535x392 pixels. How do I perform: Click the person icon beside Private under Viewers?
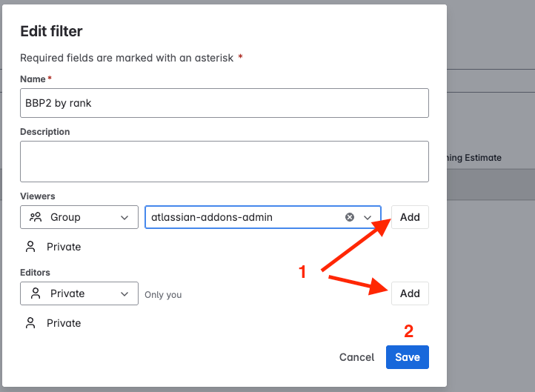point(30,247)
